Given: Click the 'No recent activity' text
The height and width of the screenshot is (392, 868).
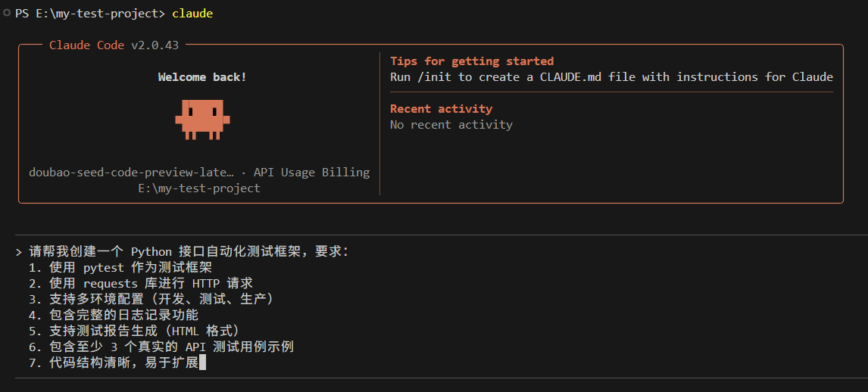Looking at the screenshot, I should click(x=451, y=125).
